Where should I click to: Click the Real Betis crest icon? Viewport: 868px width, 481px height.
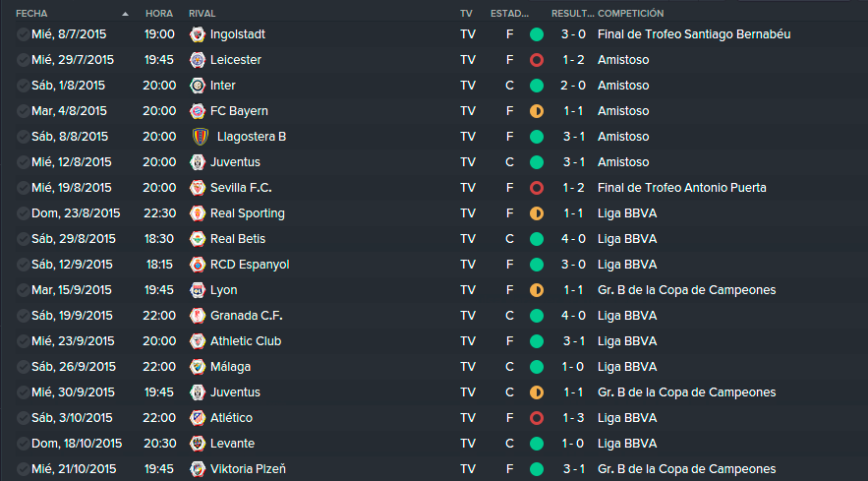(197, 239)
